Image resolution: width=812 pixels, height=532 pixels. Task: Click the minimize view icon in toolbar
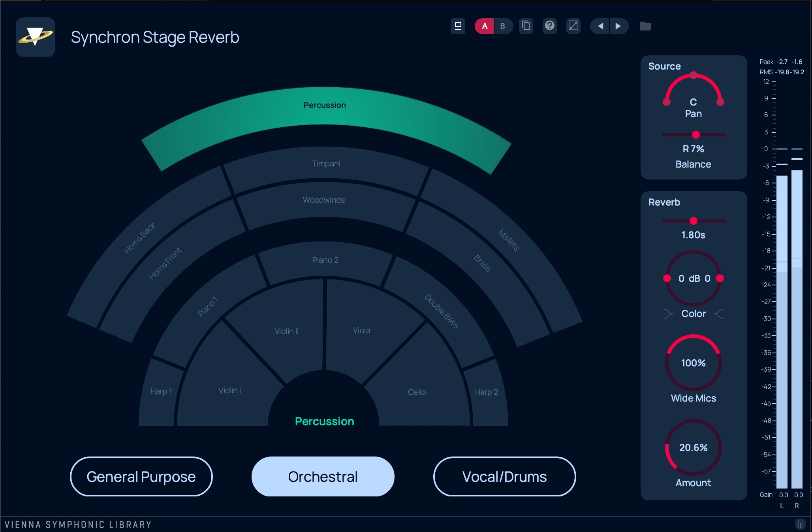[x=458, y=26]
